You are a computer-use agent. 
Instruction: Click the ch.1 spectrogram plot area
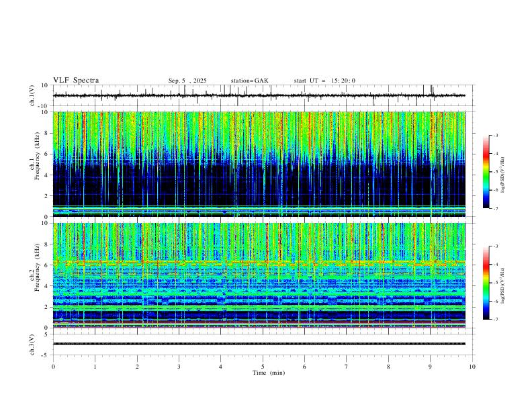click(259, 164)
